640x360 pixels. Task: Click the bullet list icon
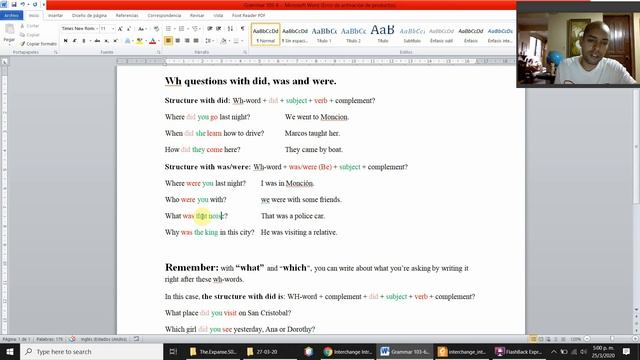(x=169, y=29)
